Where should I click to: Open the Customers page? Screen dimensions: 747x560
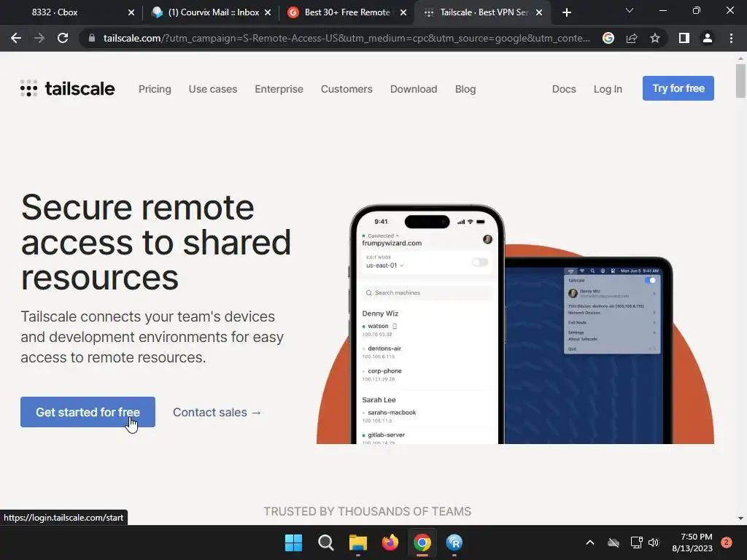point(347,89)
